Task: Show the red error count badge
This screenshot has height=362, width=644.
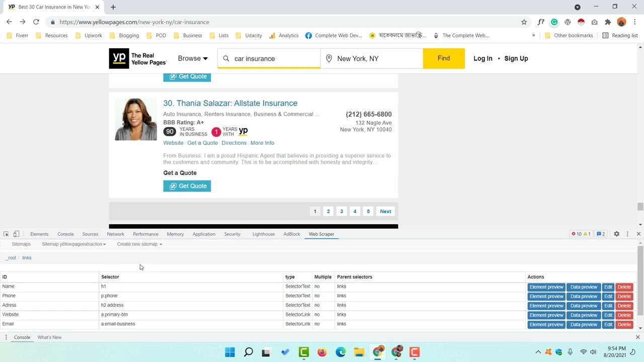Action: 576,234
